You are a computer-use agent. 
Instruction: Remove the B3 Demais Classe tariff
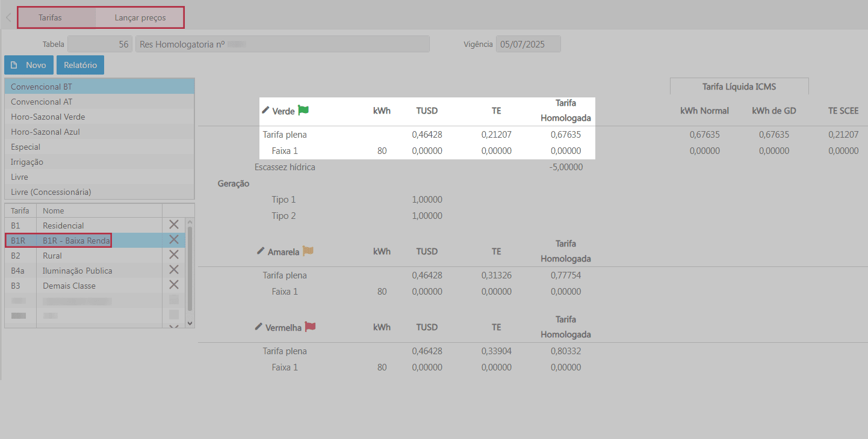coord(174,285)
